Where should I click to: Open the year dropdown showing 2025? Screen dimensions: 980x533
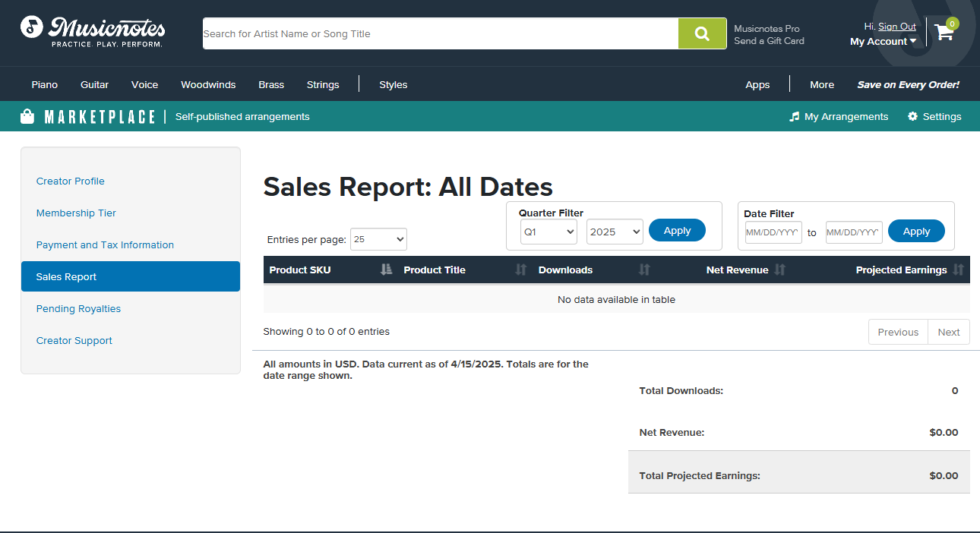614,232
